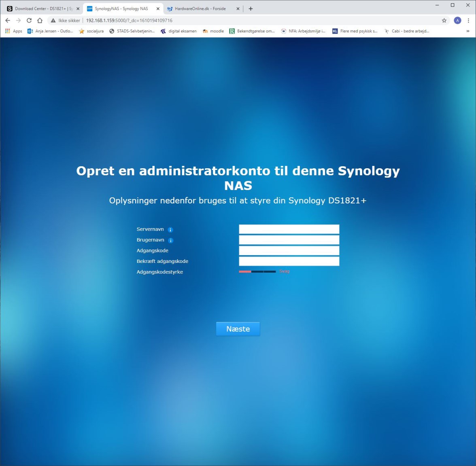The height and width of the screenshot is (466, 476).
Task: Maximize the Chrome window
Action: (453, 5)
